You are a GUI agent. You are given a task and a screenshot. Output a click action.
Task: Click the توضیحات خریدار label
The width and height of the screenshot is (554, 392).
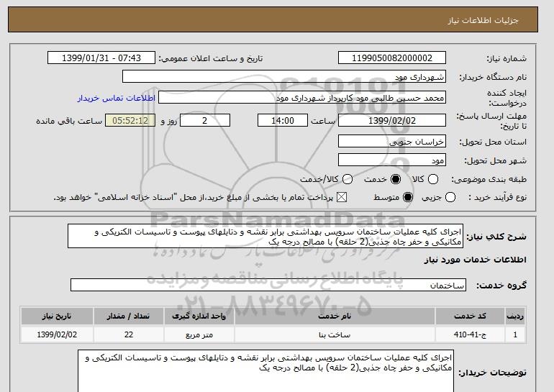[492, 373]
